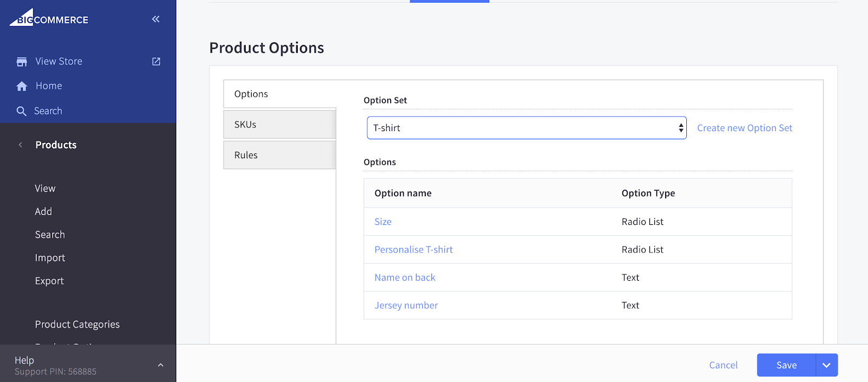
Task: Go back using Products left chevron
Action: 21,145
